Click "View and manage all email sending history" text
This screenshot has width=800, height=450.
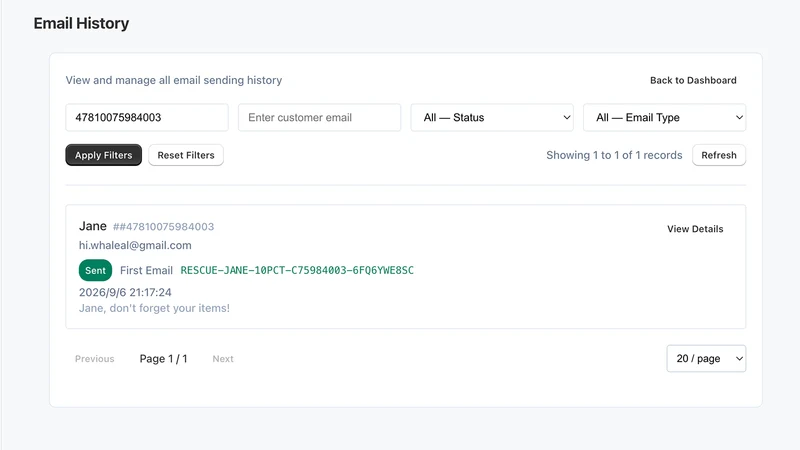[173, 80]
